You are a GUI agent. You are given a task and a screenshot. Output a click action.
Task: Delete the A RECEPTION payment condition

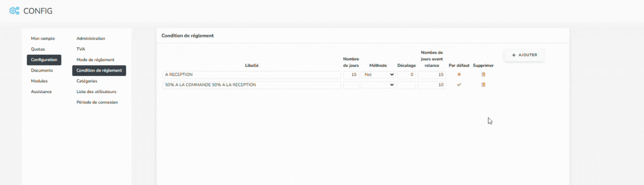pos(483,75)
